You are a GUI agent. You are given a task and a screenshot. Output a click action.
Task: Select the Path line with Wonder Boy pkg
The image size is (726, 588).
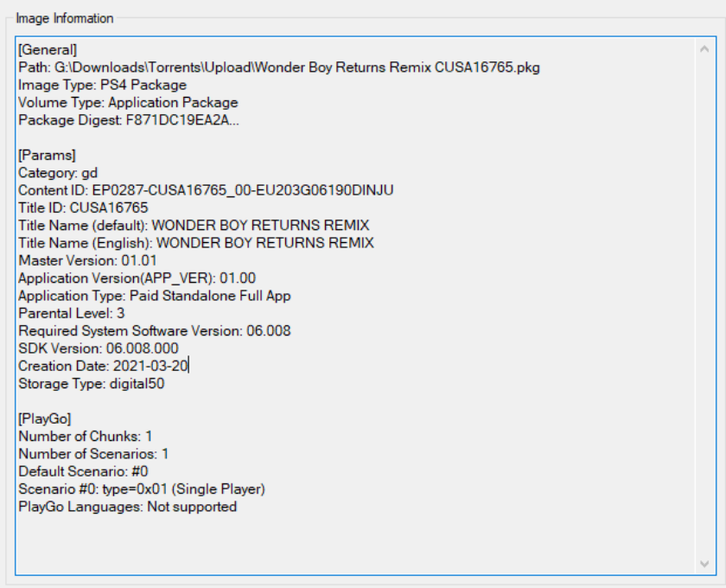[279, 67]
